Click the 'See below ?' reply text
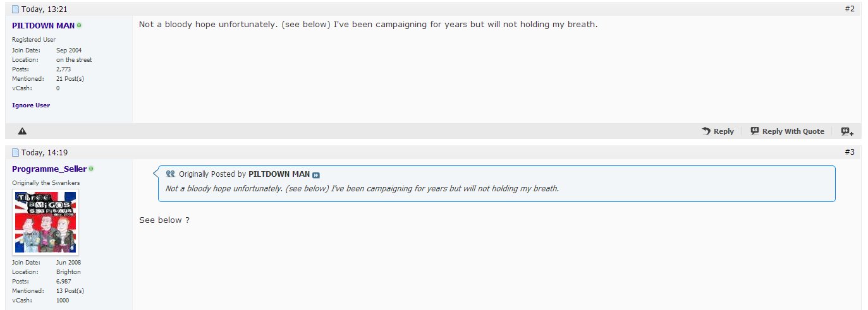 (x=164, y=220)
